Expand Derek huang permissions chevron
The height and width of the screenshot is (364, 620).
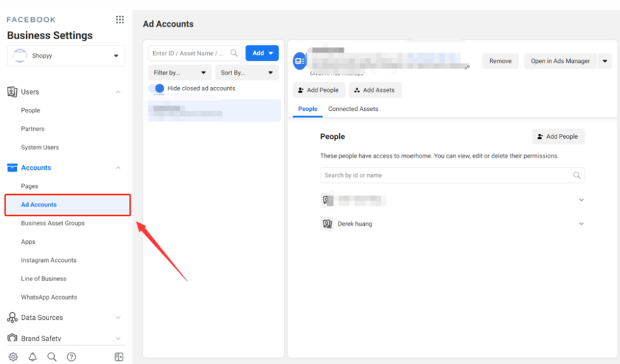(581, 224)
